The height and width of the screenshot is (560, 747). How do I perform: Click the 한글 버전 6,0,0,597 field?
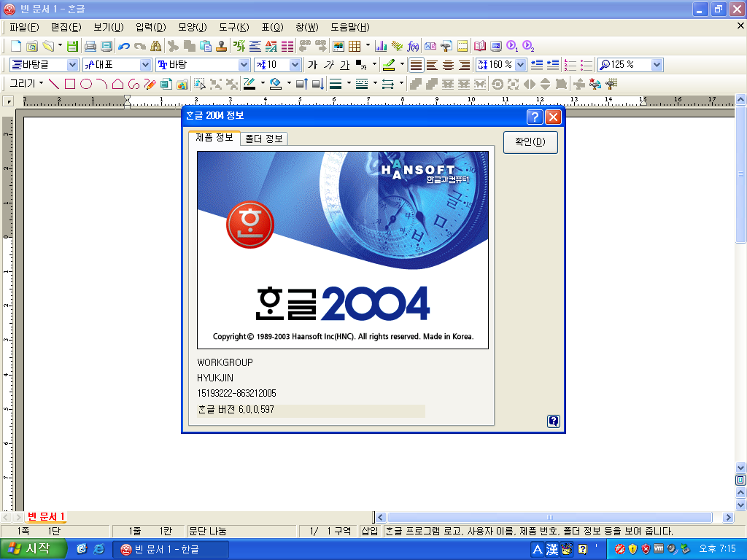point(311,410)
